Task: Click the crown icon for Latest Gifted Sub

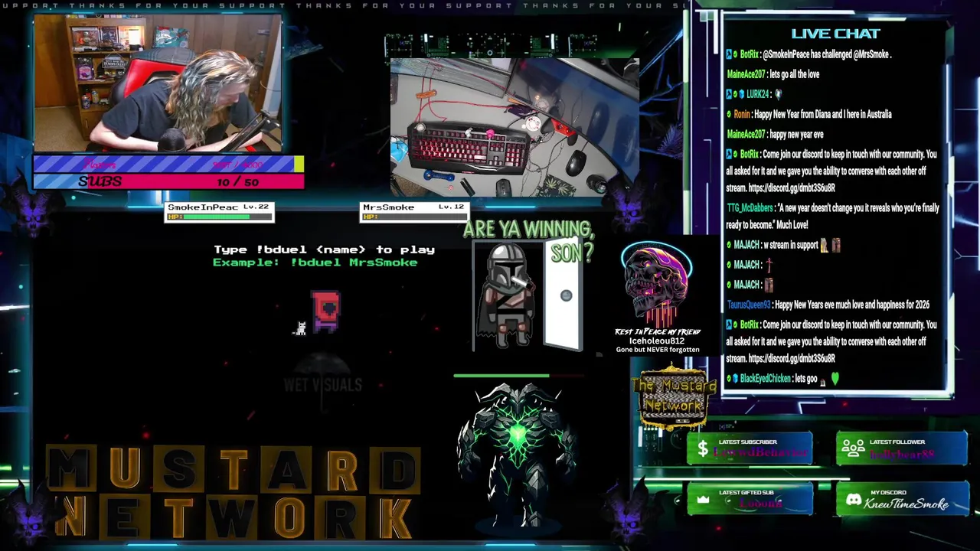Action: click(x=703, y=500)
